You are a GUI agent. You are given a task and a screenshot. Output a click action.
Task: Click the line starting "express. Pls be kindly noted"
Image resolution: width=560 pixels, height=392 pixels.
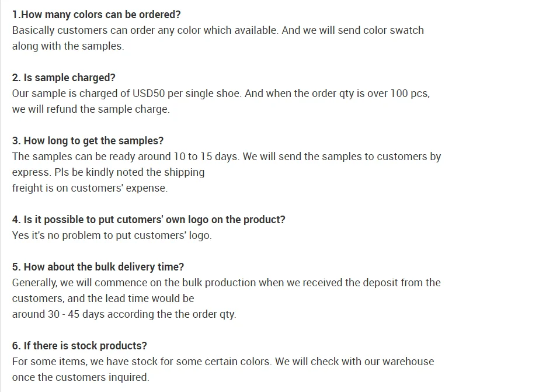point(108,172)
